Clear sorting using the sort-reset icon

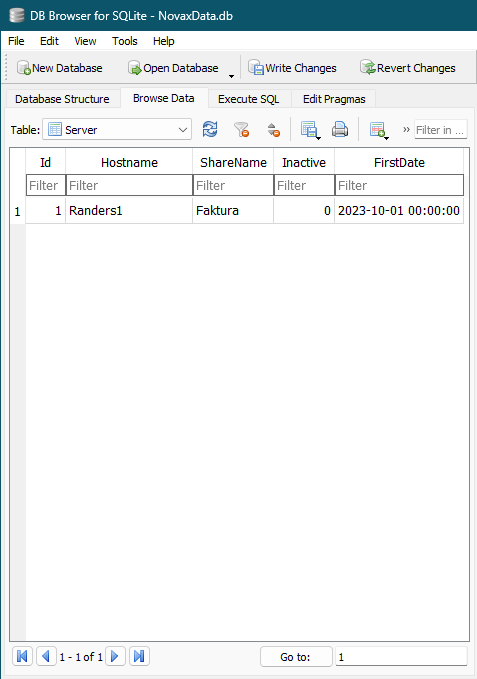[x=273, y=129]
